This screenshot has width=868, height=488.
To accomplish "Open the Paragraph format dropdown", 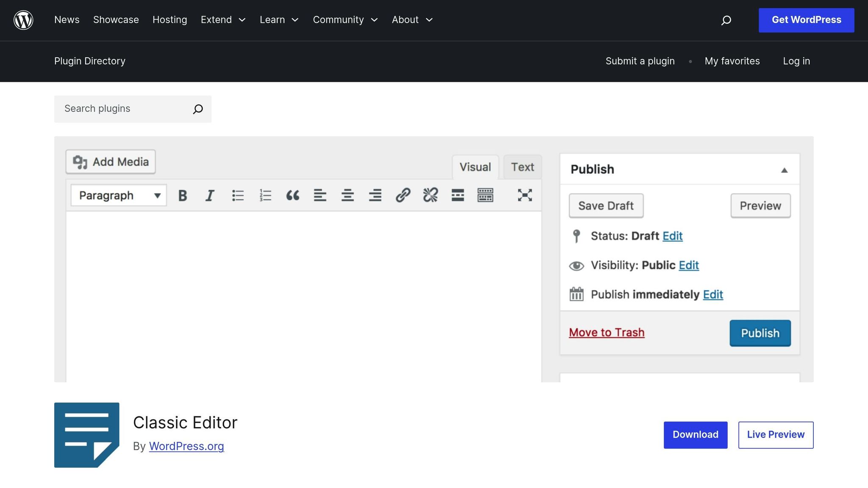I will tap(119, 195).
